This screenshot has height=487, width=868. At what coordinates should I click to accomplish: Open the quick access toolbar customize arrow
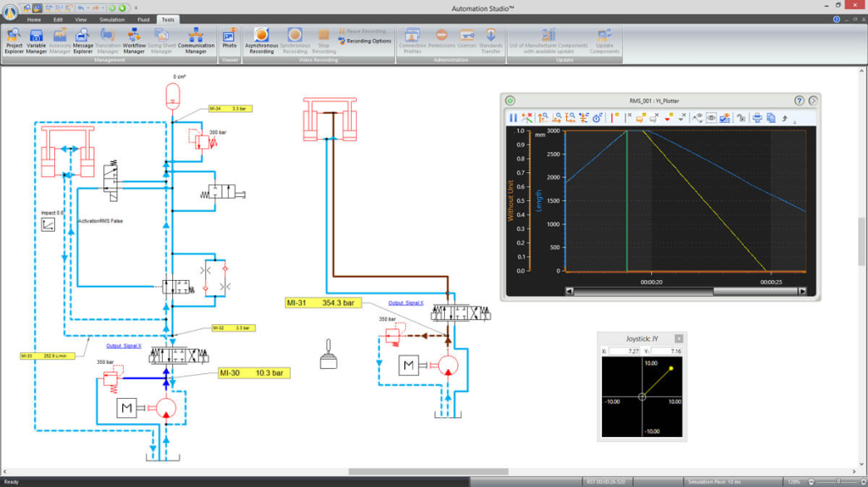pos(136,8)
